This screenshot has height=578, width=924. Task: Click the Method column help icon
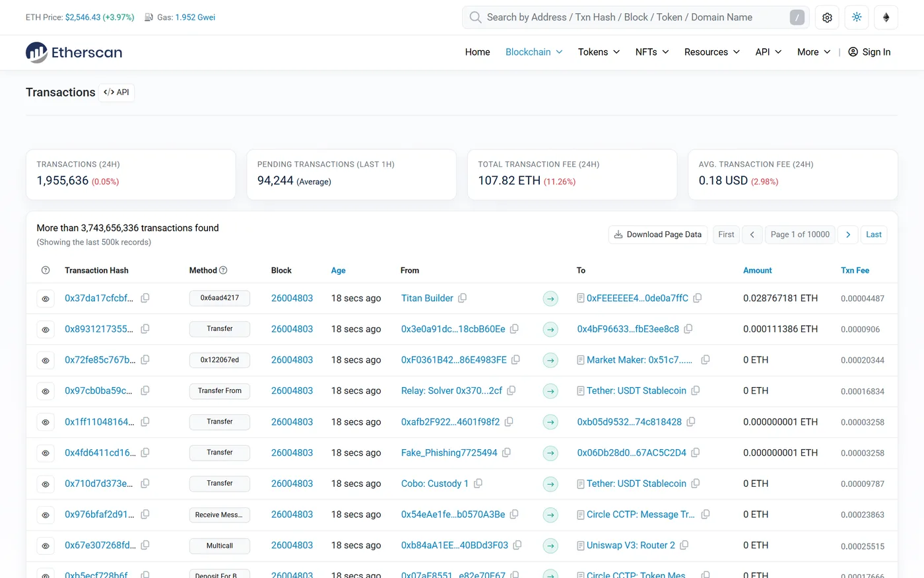pyautogui.click(x=223, y=270)
